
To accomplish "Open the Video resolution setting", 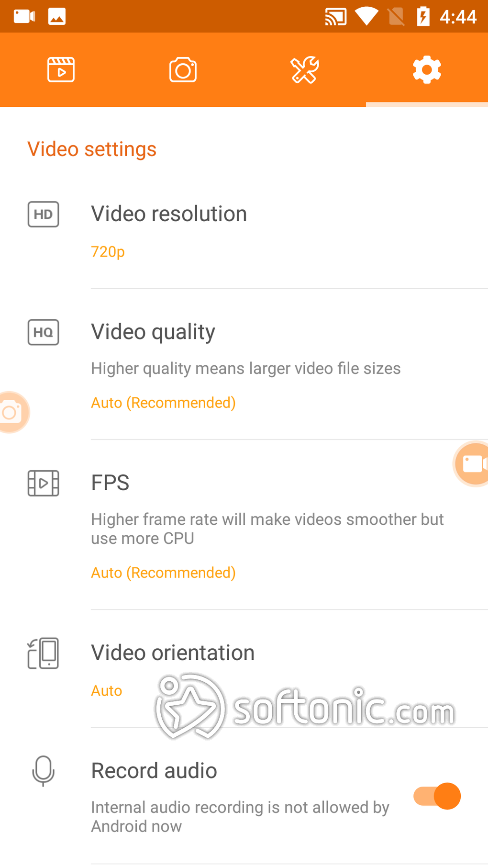I will [169, 214].
